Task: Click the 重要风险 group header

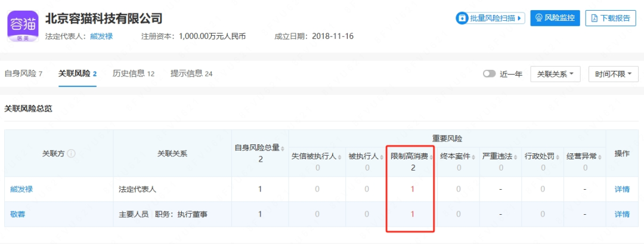Action: [447, 138]
